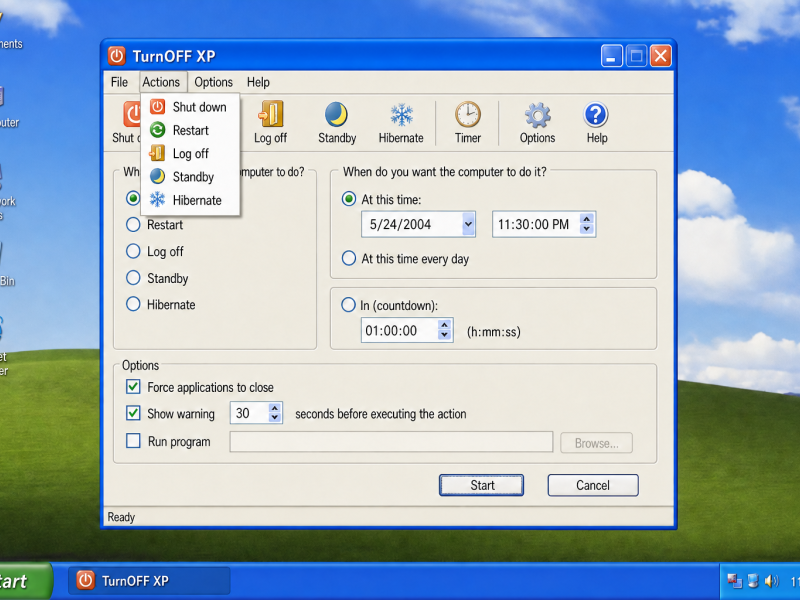Click the TurnOFF XP title bar icon
The width and height of the screenshot is (800, 600).
(116, 56)
